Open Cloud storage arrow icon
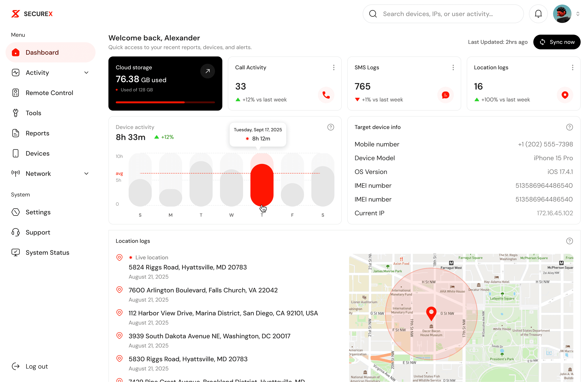 click(208, 71)
